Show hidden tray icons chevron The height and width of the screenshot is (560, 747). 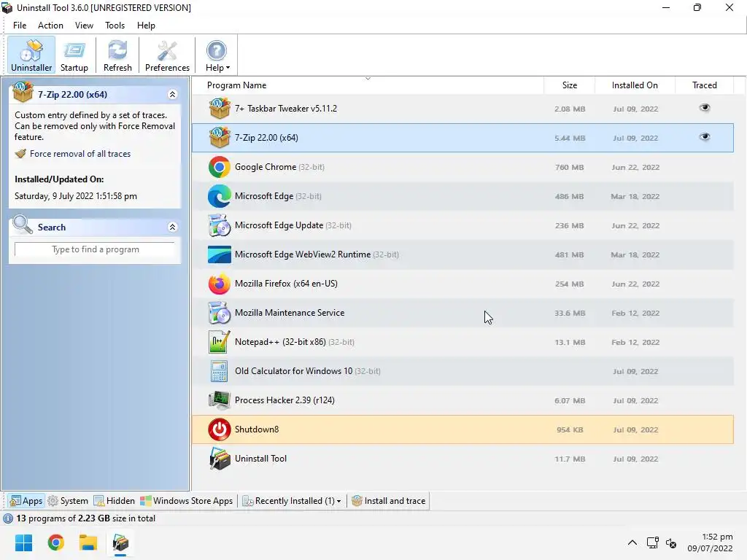pyautogui.click(x=632, y=542)
